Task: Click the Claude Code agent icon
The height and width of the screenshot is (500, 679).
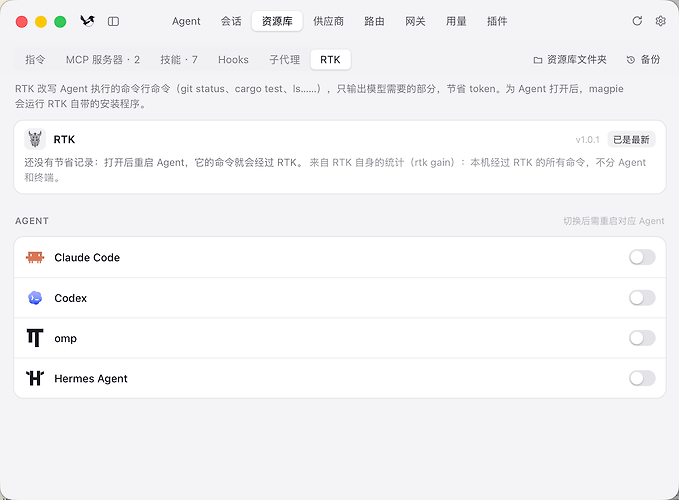Action: [x=35, y=257]
